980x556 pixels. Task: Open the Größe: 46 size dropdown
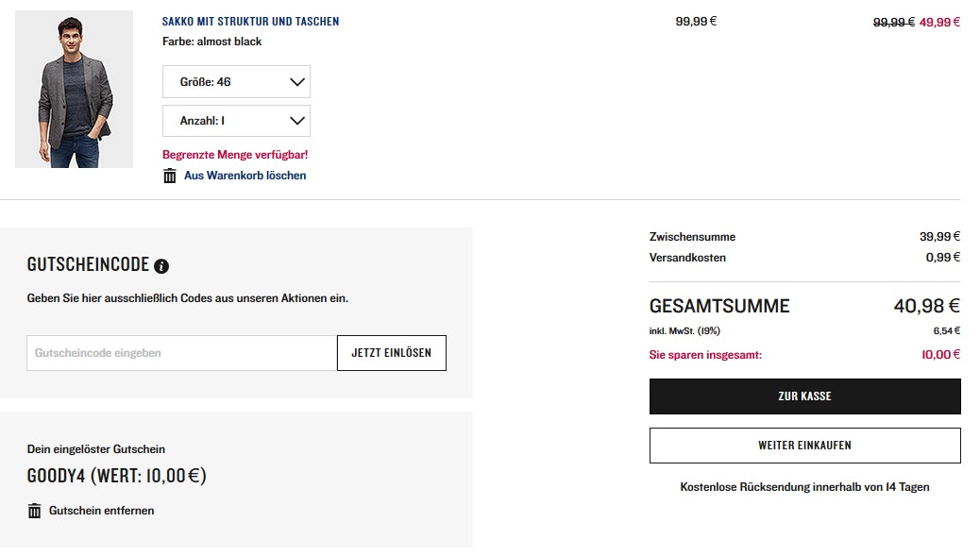236,82
